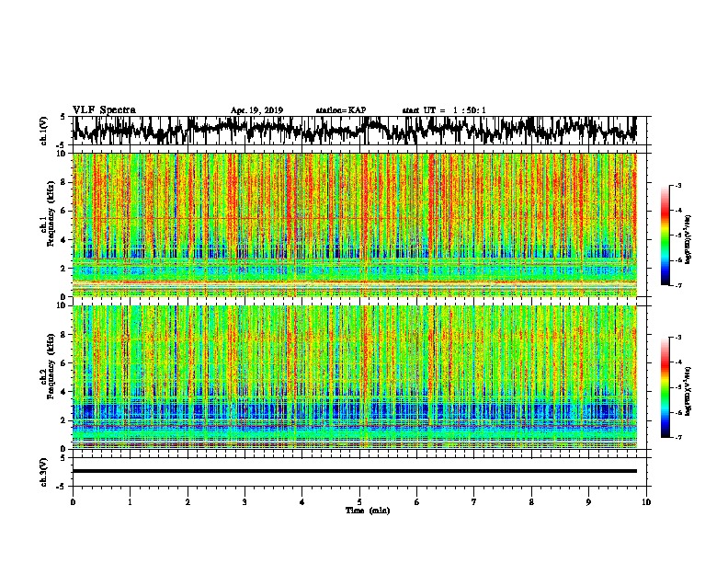The image size is (728, 563).
Task: Click time axis tick label '10'
Action: point(646,502)
